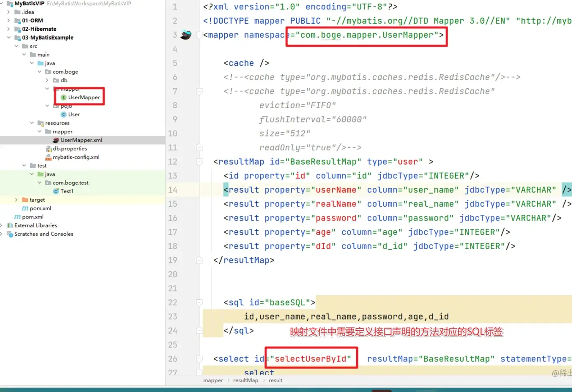Click the BaseResultMap id on line 12
The height and width of the screenshot is (392, 572).
(323, 162)
